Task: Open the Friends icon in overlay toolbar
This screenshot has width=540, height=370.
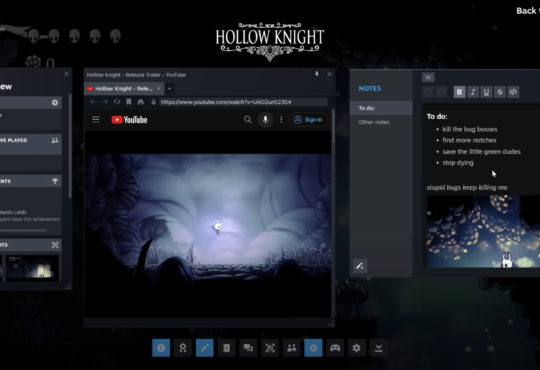Action: (x=292, y=348)
